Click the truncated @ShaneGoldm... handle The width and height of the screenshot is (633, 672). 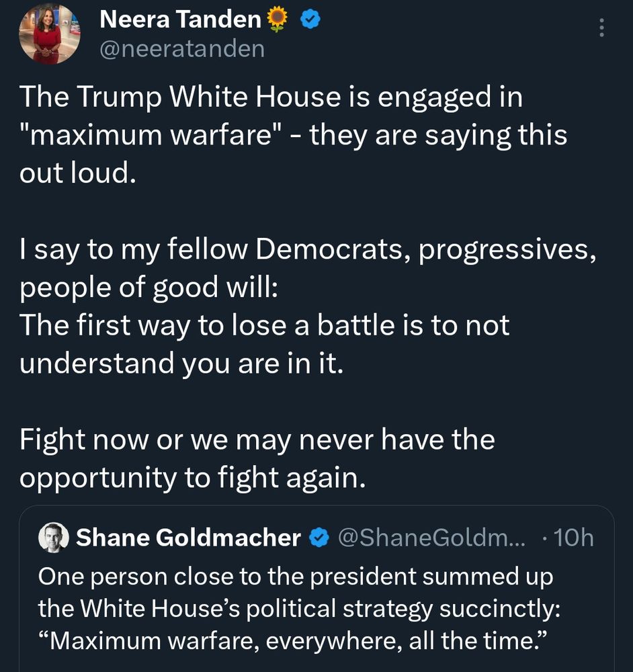(431, 538)
